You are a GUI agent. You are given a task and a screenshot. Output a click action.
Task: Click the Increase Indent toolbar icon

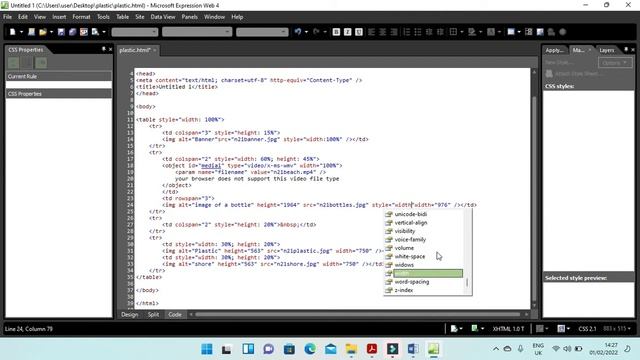(x=440, y=32)
